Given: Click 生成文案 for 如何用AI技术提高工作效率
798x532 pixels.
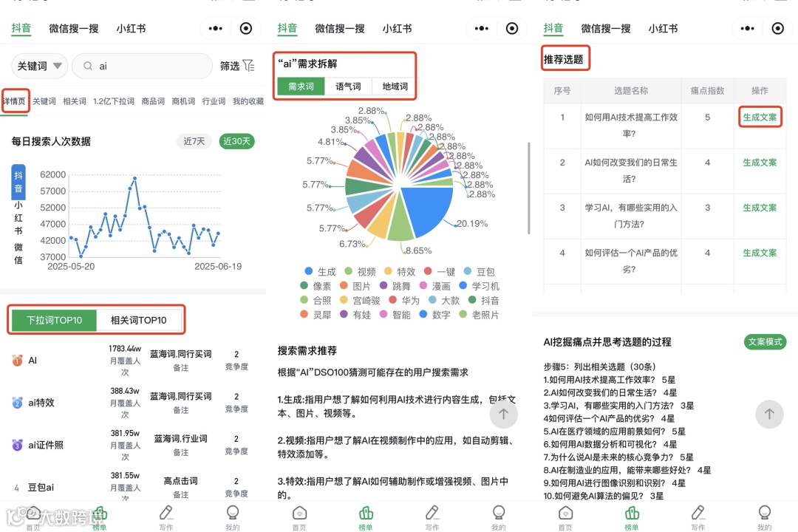Looking at the screenshot, I should pos(760,117).
